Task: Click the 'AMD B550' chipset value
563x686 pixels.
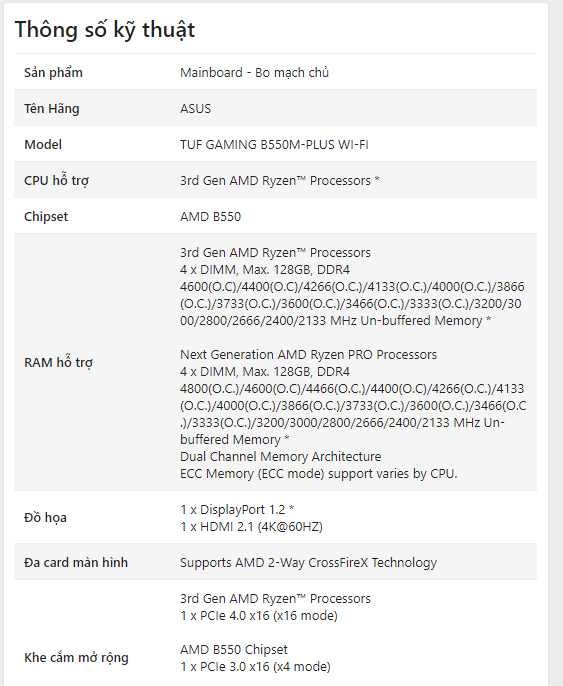Action: [x=210, y=217]
